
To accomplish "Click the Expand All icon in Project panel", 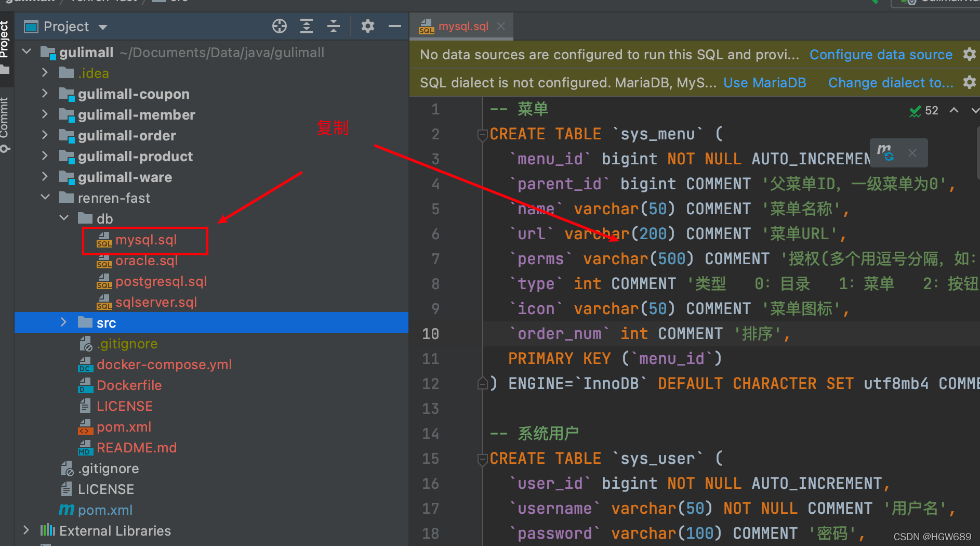I will 307,26.
